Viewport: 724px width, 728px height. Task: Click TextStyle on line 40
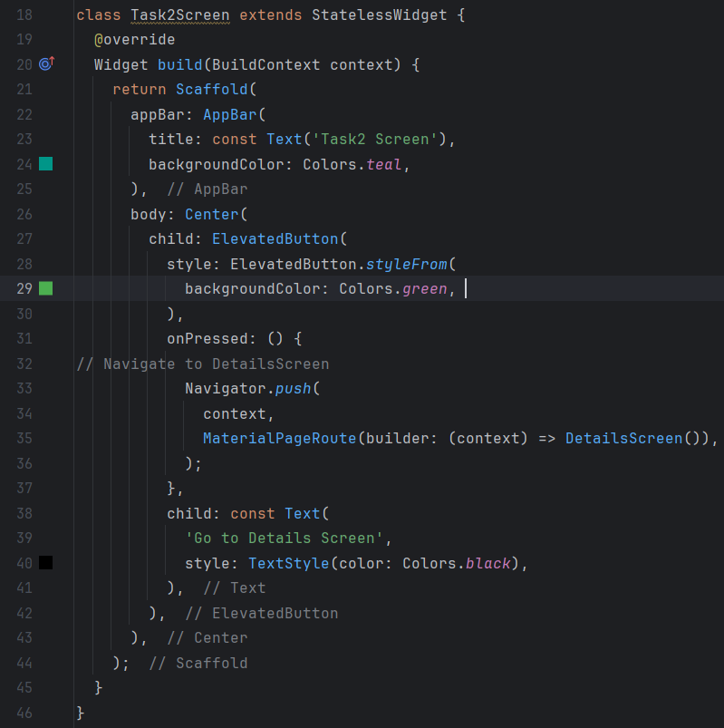pos(289,563)
